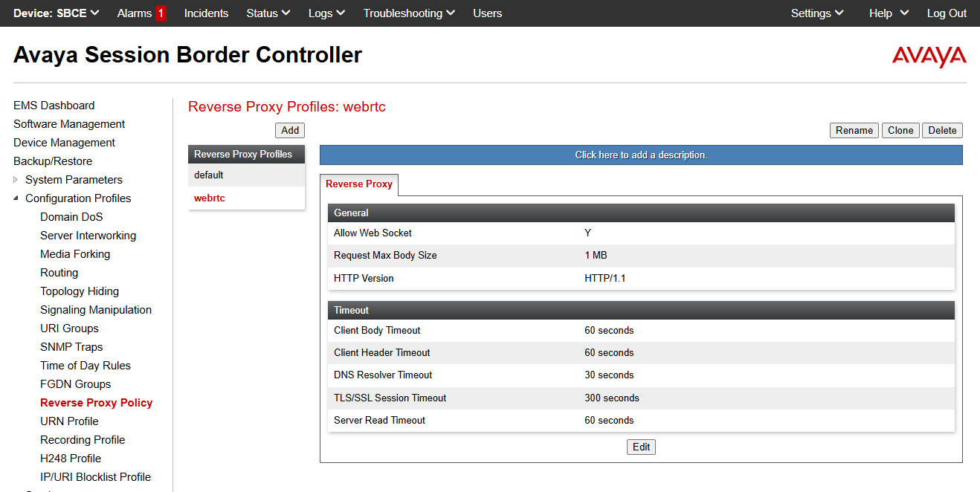Open the Settings dropdown menu
980x492 pixels.
click(816, 13)
